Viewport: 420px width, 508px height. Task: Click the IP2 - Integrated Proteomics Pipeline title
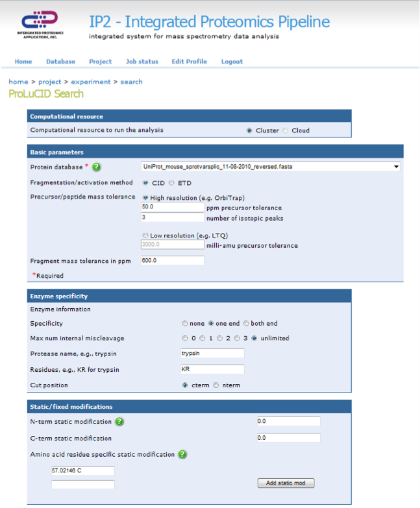210,22
